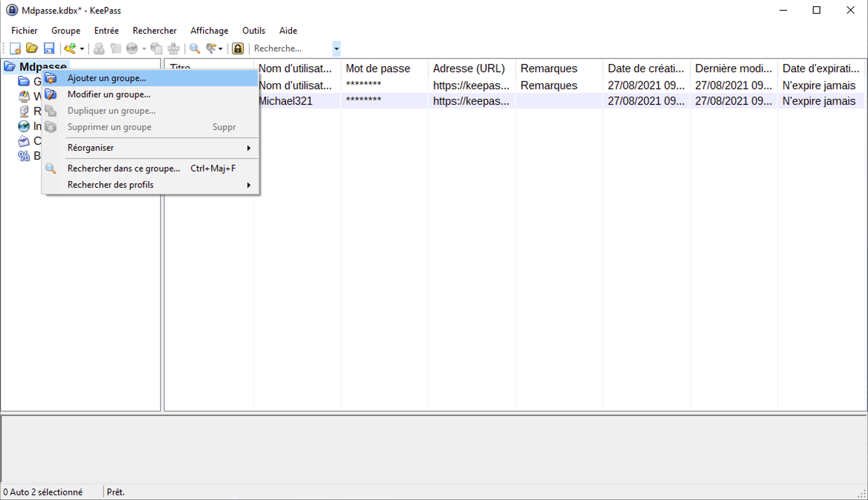Click the Open URL globe icon

pos(132,49)
